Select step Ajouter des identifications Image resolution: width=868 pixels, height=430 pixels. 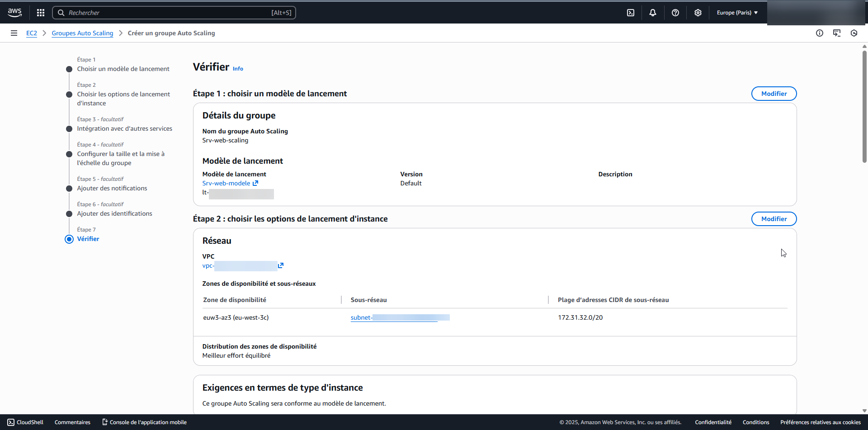114,213
